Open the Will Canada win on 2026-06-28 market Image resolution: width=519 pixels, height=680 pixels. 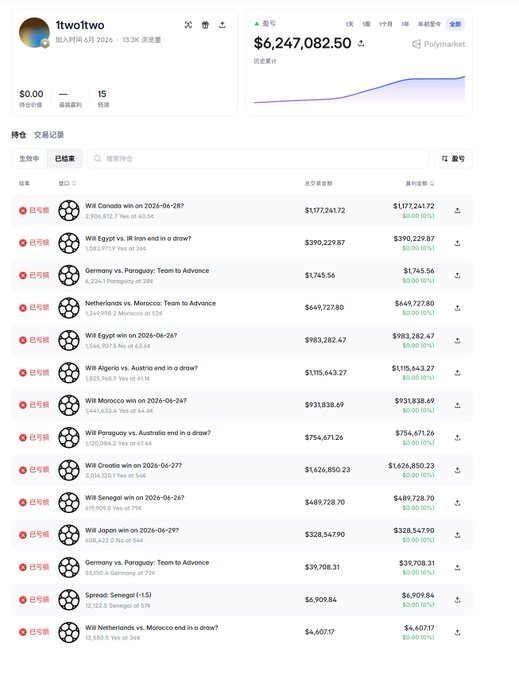[134, 206]
